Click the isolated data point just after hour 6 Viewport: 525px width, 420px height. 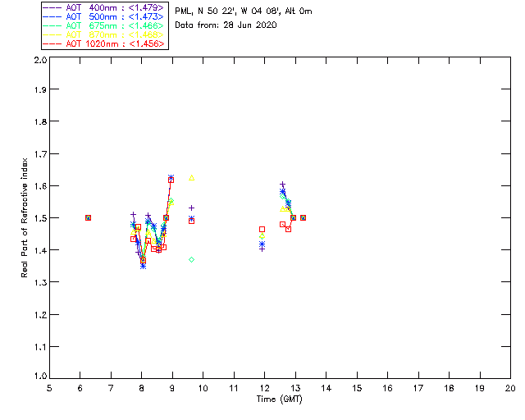(x=88, y=217)
